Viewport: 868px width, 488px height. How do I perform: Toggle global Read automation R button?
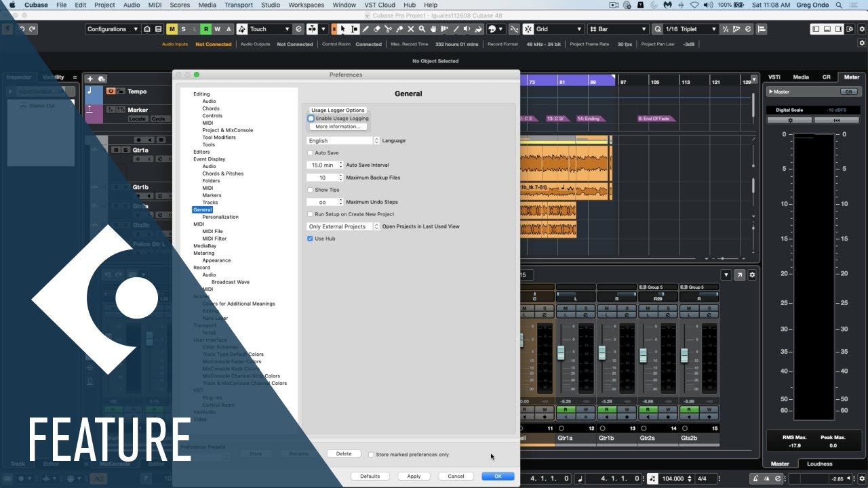[206, 29]
